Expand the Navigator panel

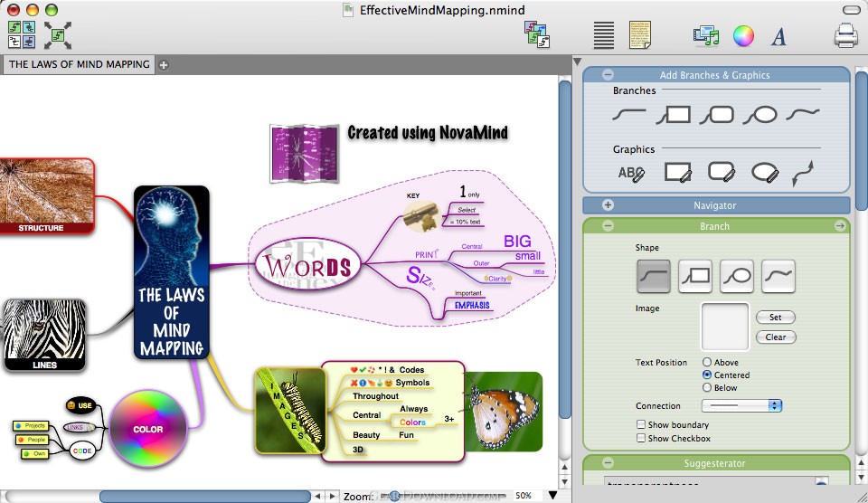pos(608,205)
